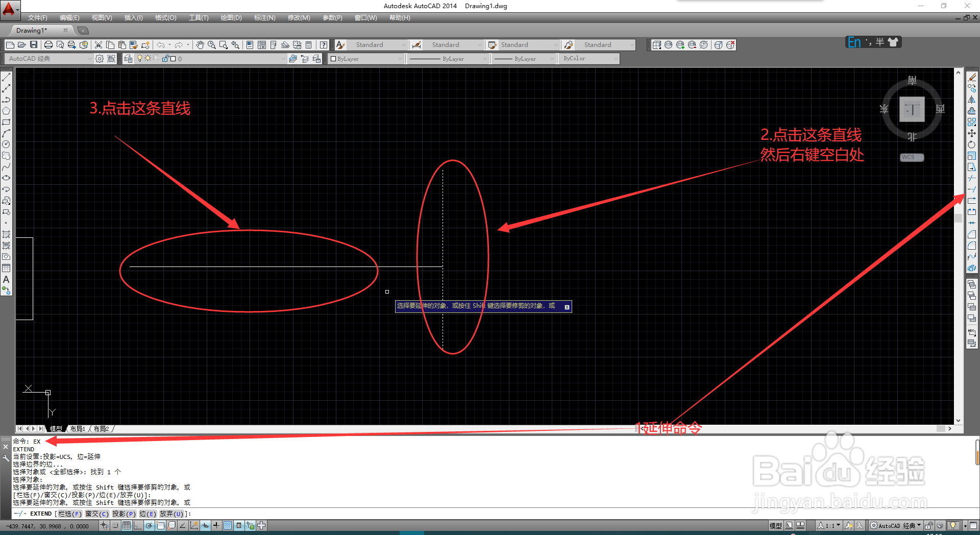Click the workspace settings gear icon
Image resolution: width=980 pixels, height=535 pixels.
100,59
